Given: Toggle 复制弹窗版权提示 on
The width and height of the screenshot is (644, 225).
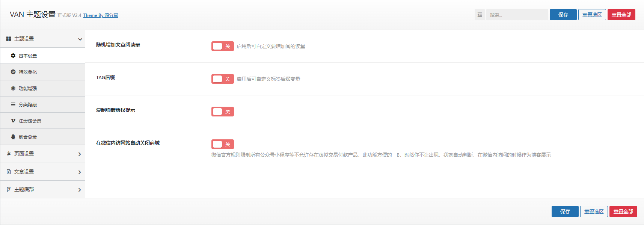Looking at the screenshot, I should (222, 112).
